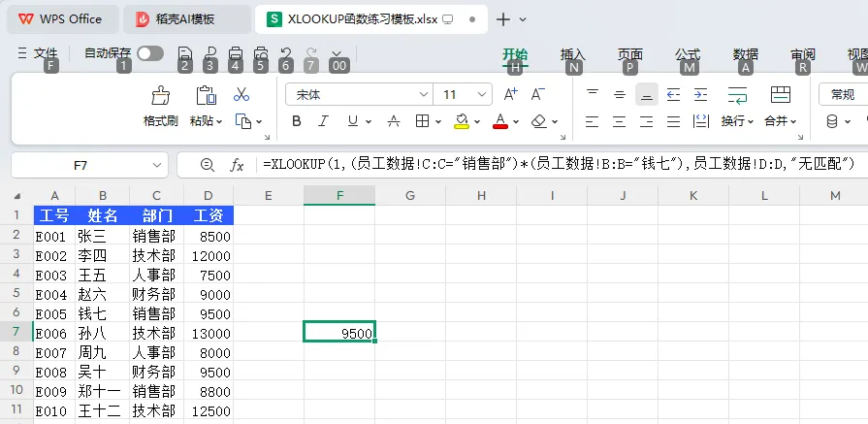Click the increase indent icon
The height and width of the screenshot is (424, 868).
(700, 95)
